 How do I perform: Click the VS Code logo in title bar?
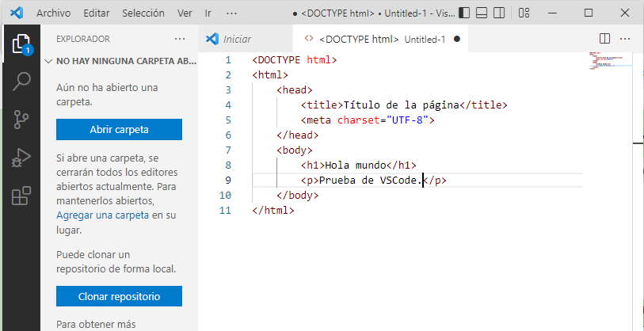[x=17, y=13]
